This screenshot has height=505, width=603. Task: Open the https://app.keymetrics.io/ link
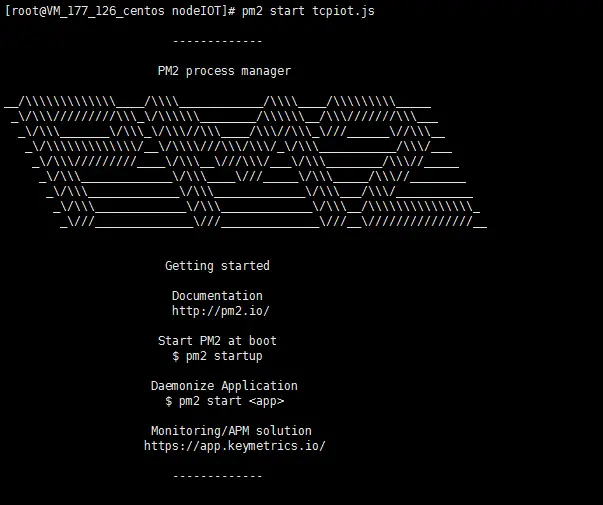tap(235, 446)
